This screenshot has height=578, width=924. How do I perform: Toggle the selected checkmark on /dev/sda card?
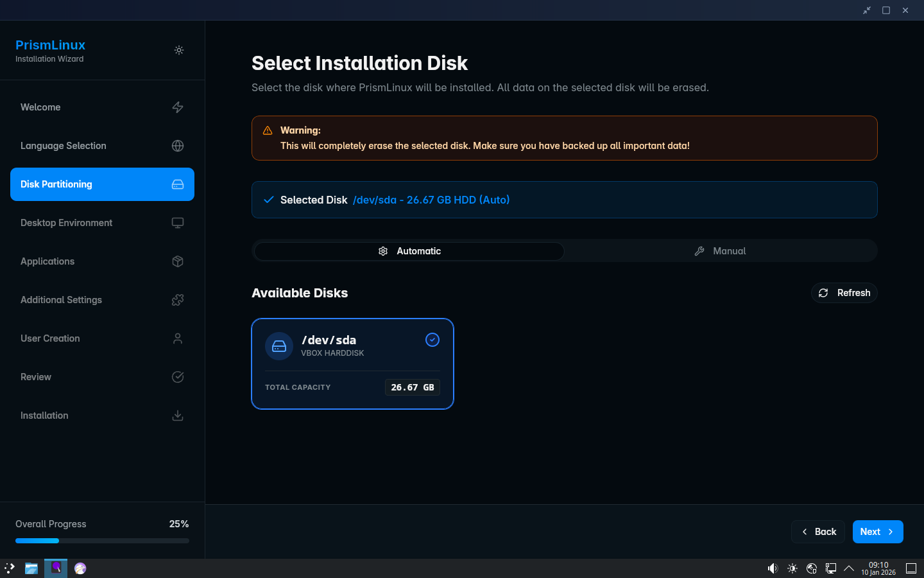432,340
